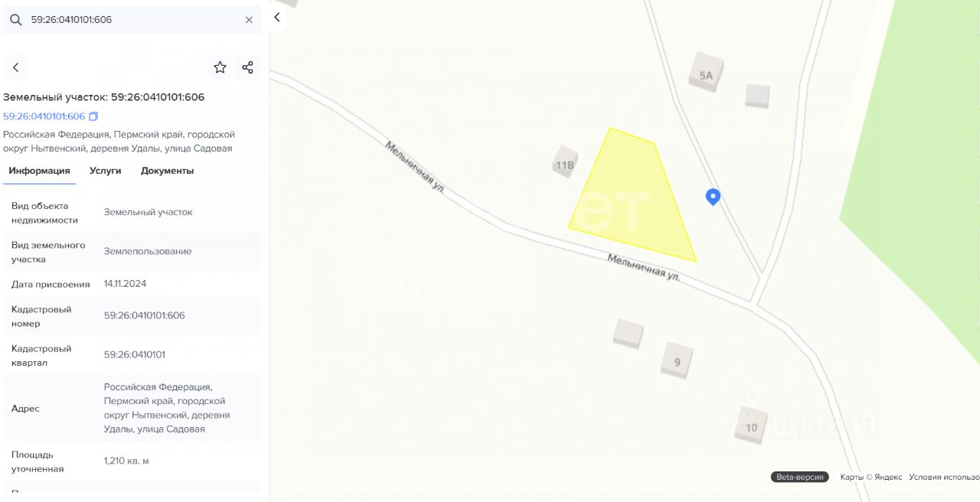The width and height of the screenshot is (980, 502).
Task: Click building 5А on the map
Action: (x=706, y=73)
